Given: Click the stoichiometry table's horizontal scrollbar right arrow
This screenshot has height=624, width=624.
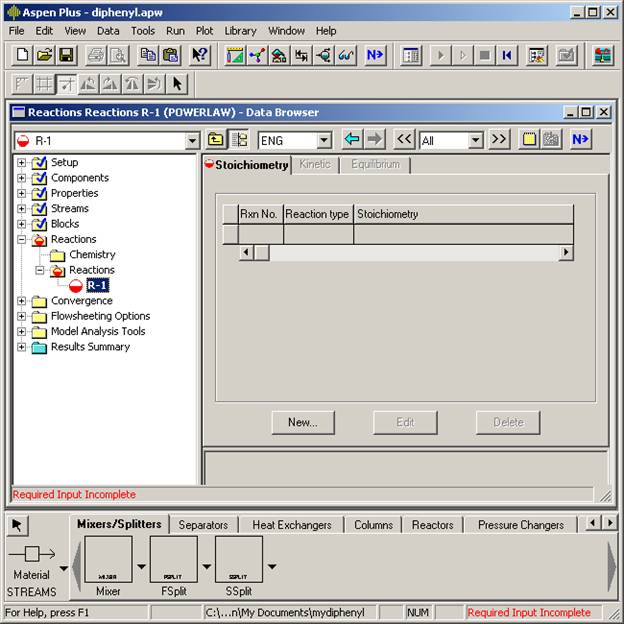Looking at the screenshot, I should coord(566,253).
